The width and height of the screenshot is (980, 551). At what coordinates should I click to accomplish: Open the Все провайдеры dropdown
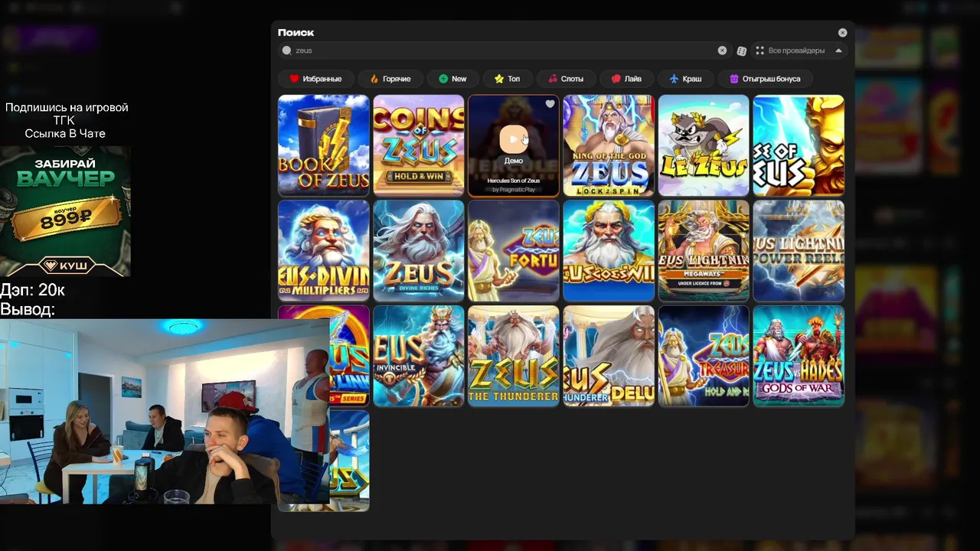[799, 51]
